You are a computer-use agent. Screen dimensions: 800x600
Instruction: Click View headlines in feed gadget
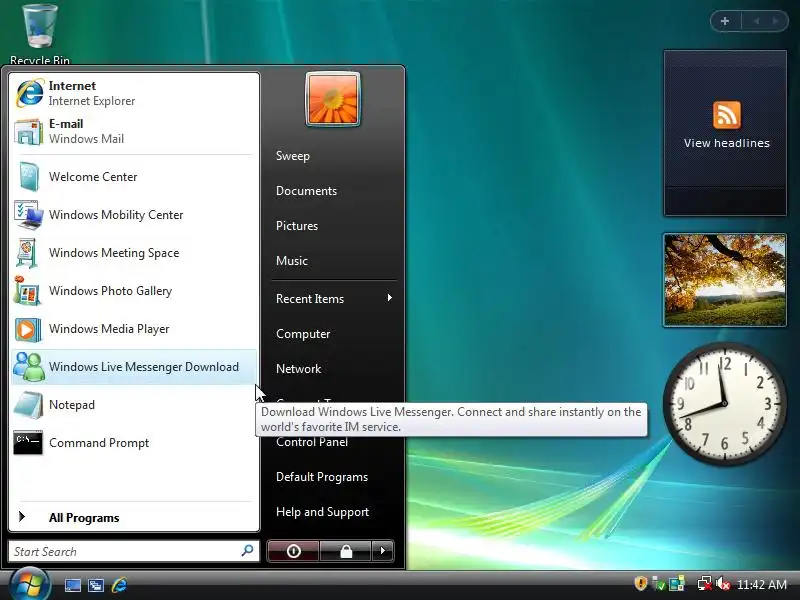[727, 143]
